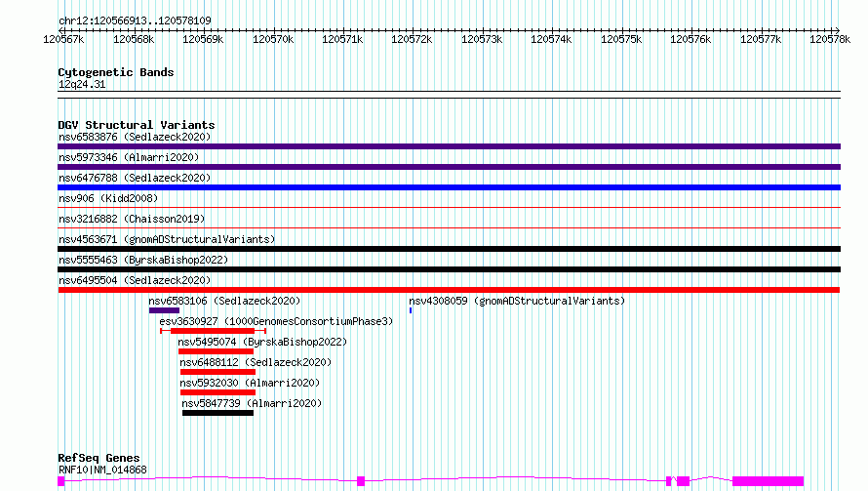Select the black nsv5555463 full-width bar
The width and height of the screenshot is (868, 491).
[449, 269]
